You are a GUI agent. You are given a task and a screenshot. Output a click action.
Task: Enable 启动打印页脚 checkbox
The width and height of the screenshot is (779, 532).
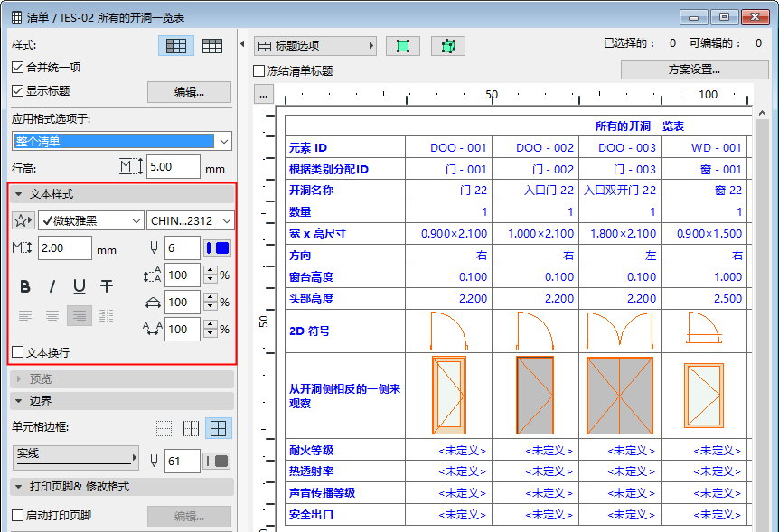point(17,515)
